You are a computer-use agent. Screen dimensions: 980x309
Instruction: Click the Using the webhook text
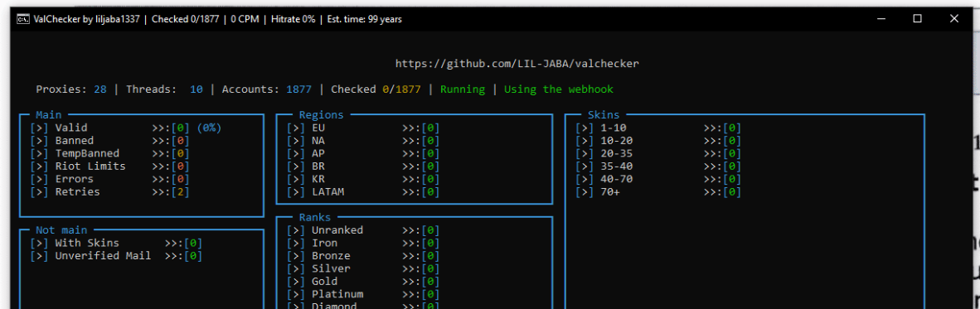tap(559, 89)
